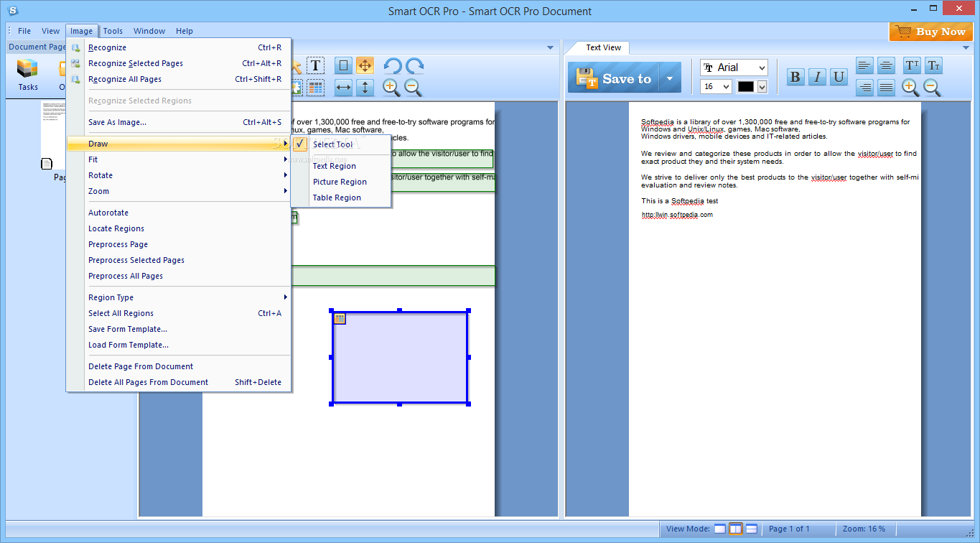The width and height of the screenshot is (980, 543).
Task: Align text left in Text View
Action: pos(865,66)
